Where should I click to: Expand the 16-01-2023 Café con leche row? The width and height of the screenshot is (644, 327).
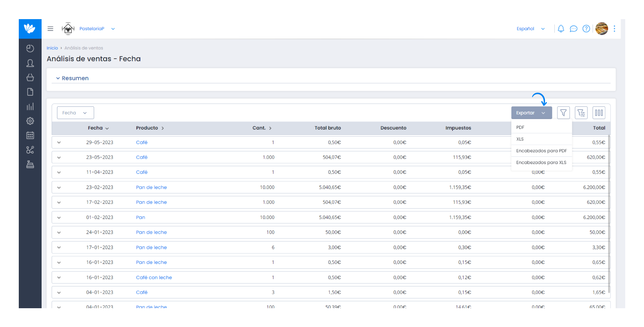click(x=59, y=277)
